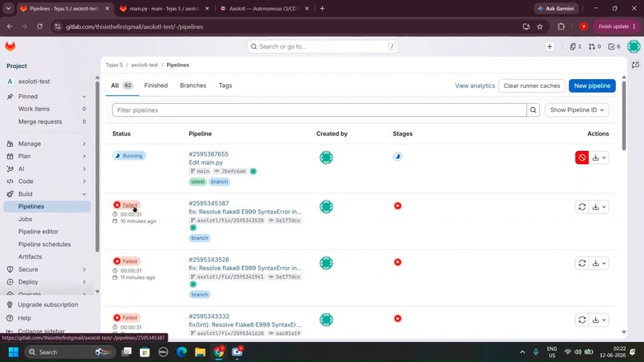Open the View analytics link

pos(475,86)
